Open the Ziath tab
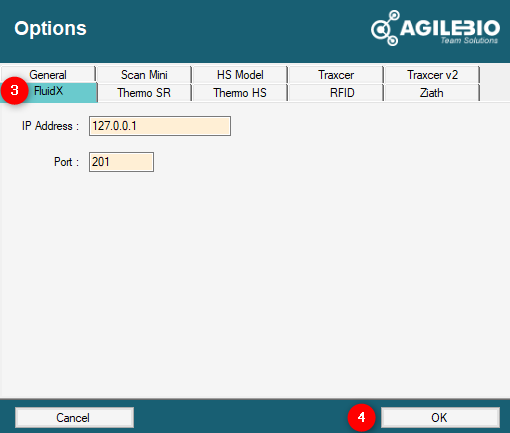 [432, 92]
